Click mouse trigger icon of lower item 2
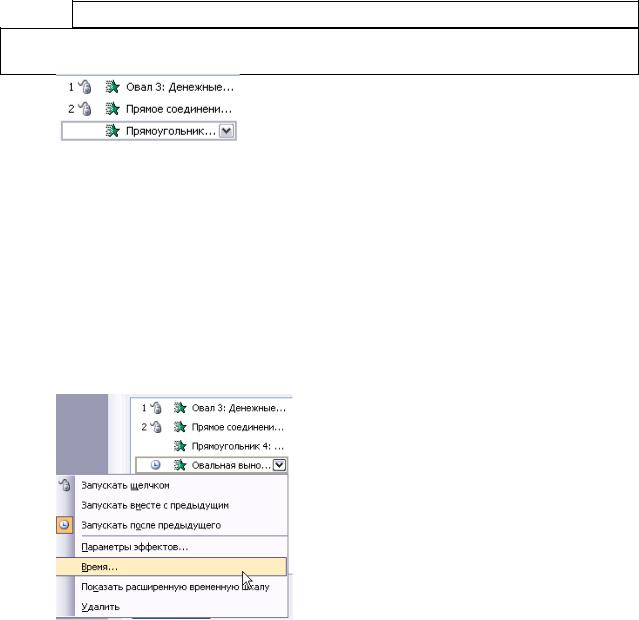The width and height of the screenshot is (639, 620). [156, 427]
